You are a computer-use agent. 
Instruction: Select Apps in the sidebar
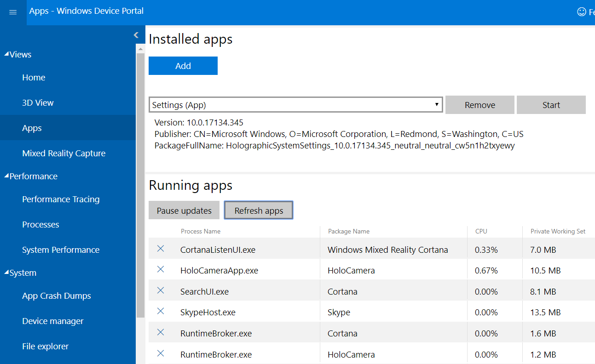tap(32, 128)
